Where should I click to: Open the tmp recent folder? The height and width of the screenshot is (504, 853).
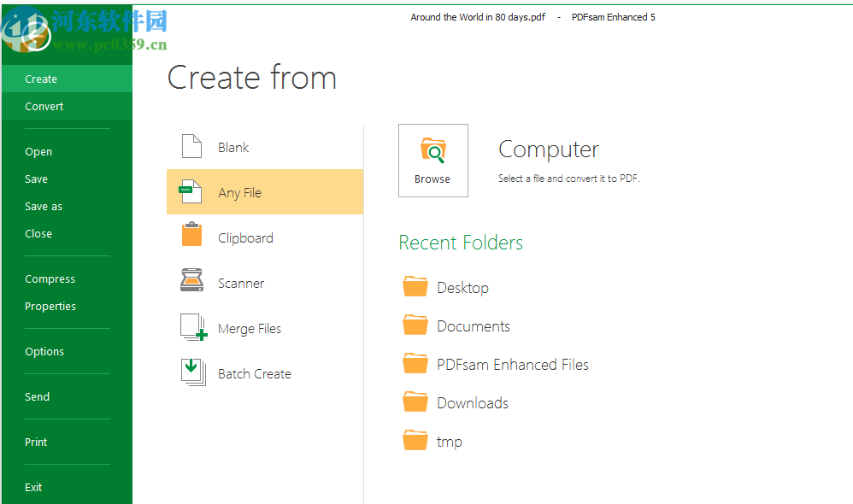(x=449, y=442)
